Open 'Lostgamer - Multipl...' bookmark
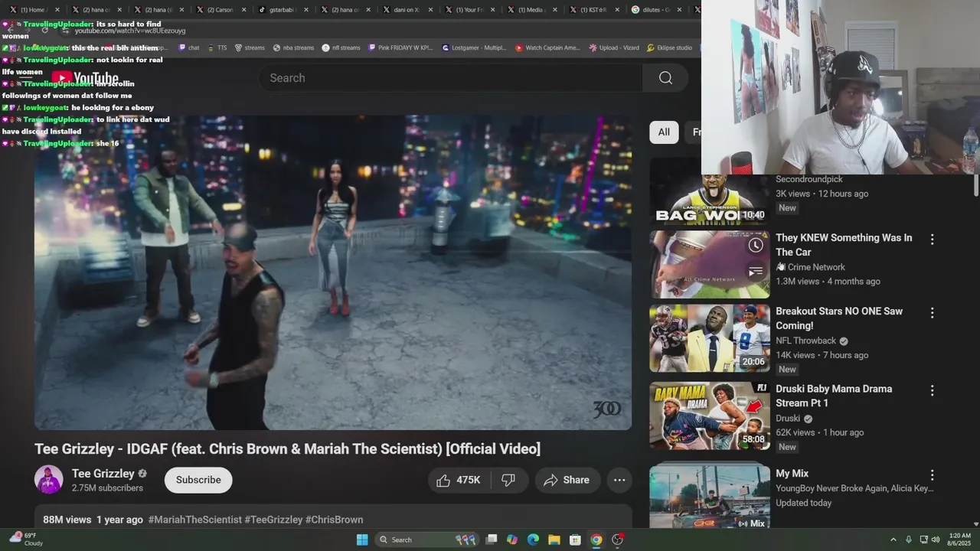Image resolution: width=980 pixels, height=551 pixels. coord(474,47)
